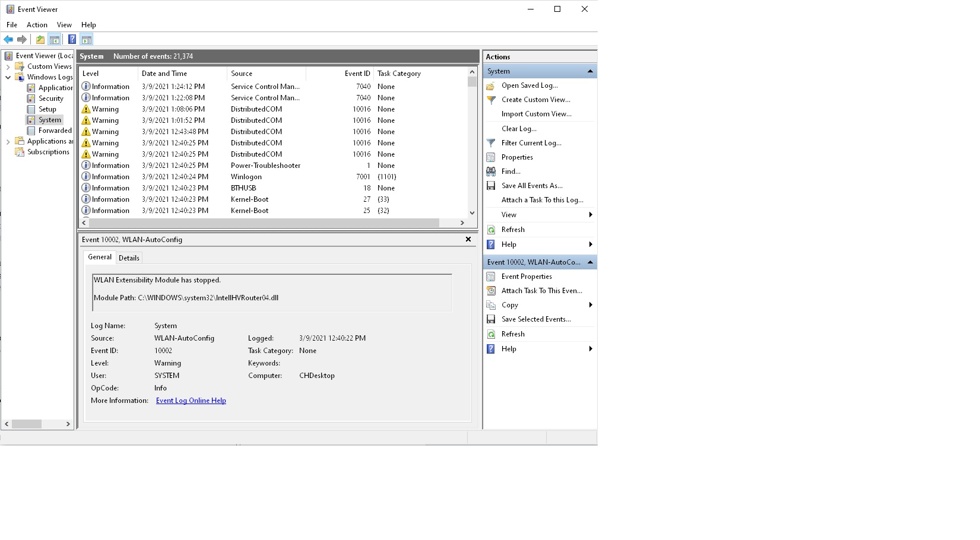Click the Save All Events As disk icon
The image size is (980, 540).
491,186
